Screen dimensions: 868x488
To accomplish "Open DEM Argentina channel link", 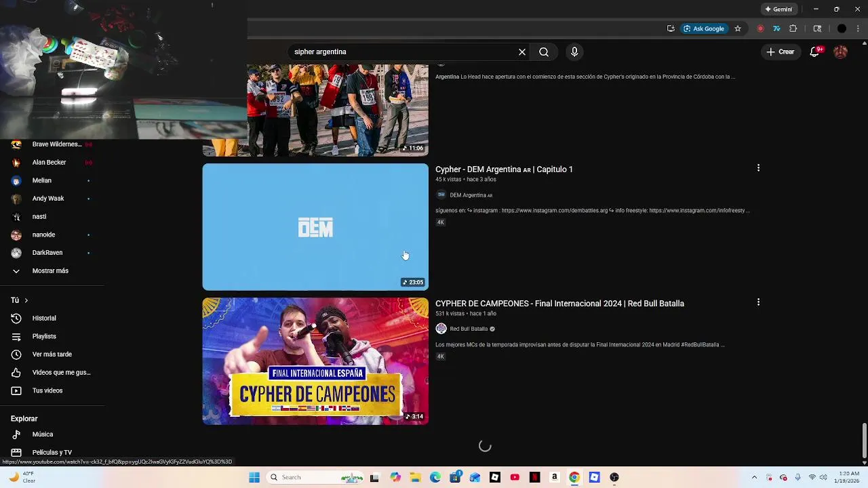I will coord(471,195).
